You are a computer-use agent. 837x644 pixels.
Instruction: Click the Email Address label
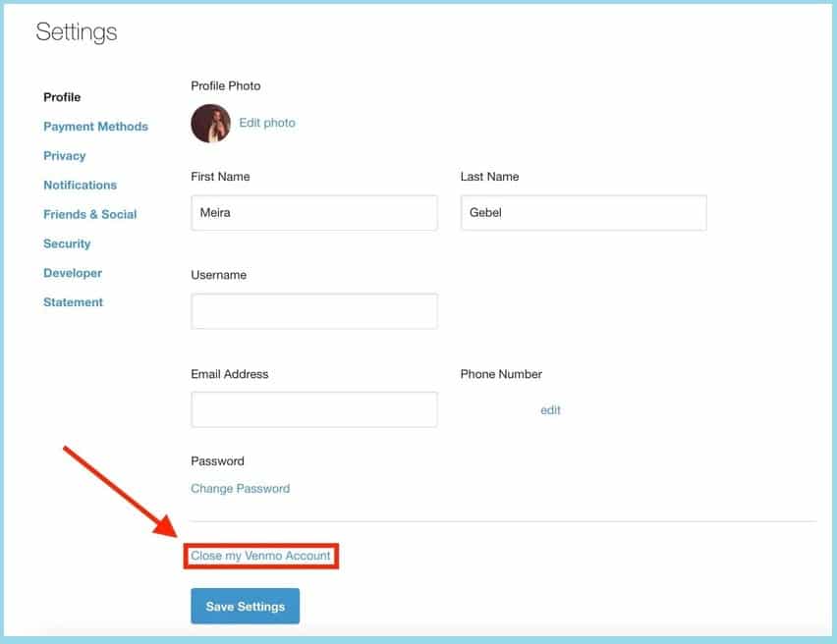pos(230,374)
